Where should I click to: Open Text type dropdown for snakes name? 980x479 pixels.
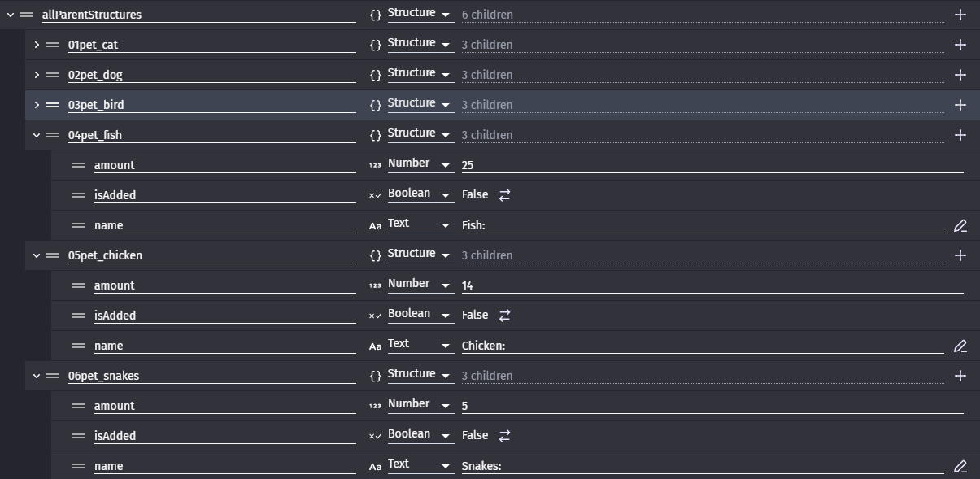coord(420,466)
